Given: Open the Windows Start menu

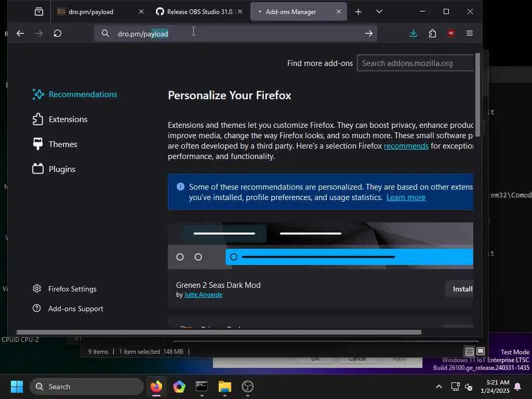Looking at the screenshot, I should pos(17,387).
